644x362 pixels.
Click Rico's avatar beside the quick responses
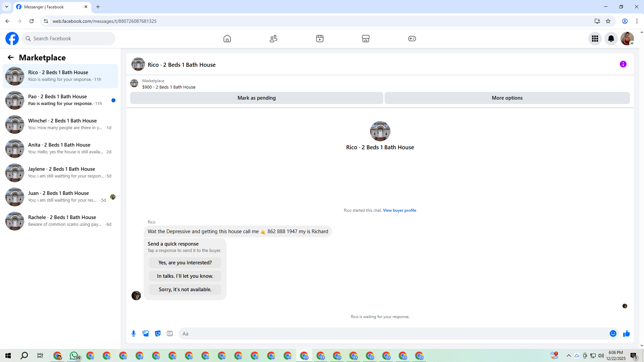pyautogui.click(x=136, y=296)
